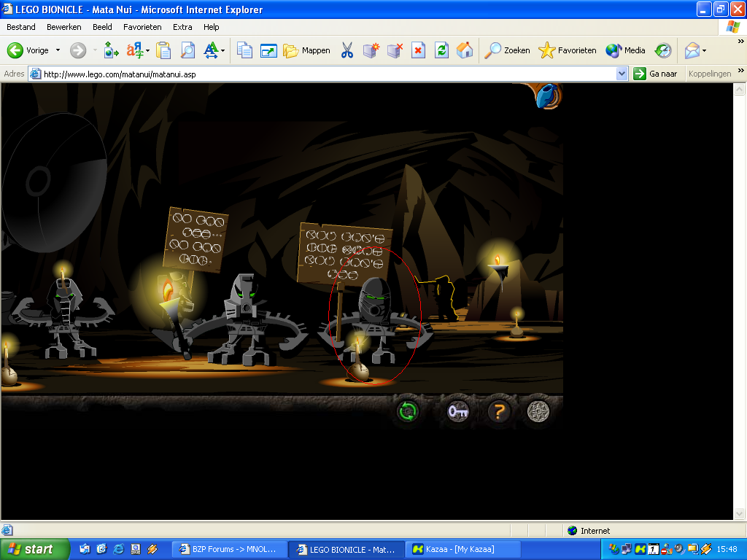This screenshot has height=560, width=747.
Task: Open the Koppelingen links bar
Action: click(709, 74)
